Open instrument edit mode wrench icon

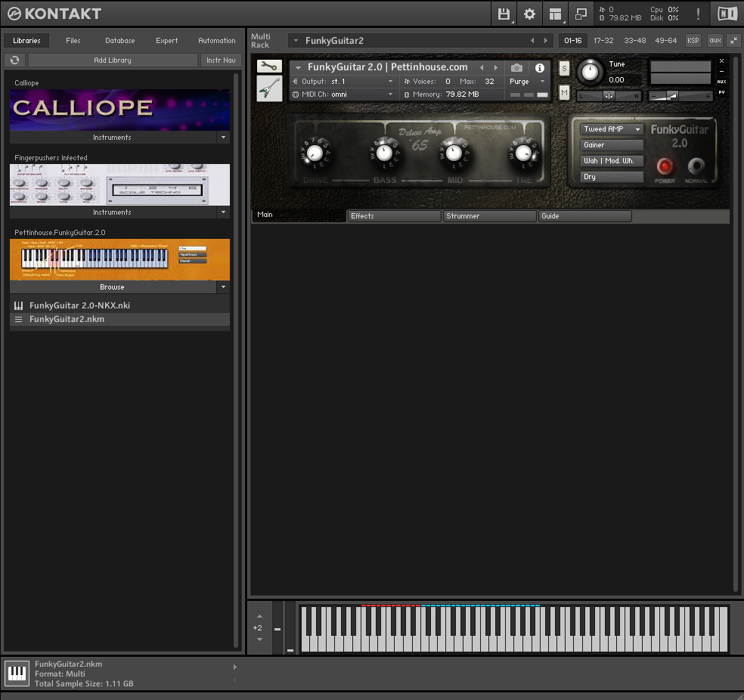(269, 67)
